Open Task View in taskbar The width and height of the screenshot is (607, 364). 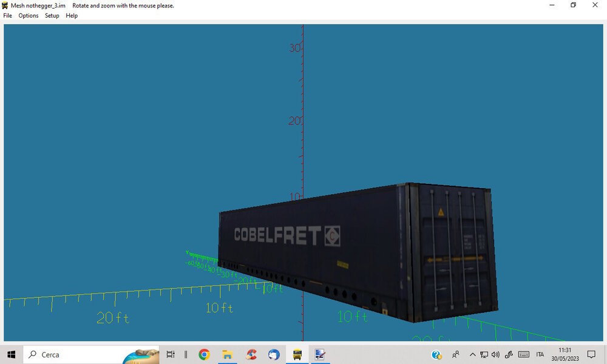(x=171, y=354)
